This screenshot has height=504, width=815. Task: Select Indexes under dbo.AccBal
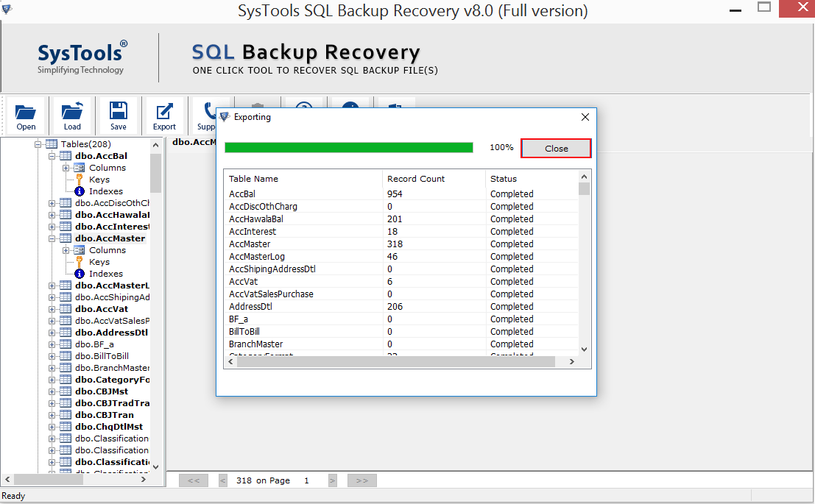(105, 191)
